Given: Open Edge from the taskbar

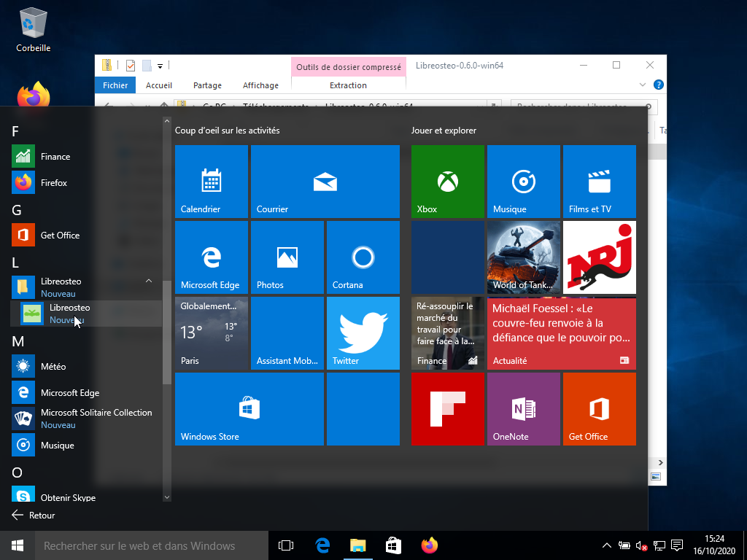Looking at the screenshot, I should pos(322,545).
